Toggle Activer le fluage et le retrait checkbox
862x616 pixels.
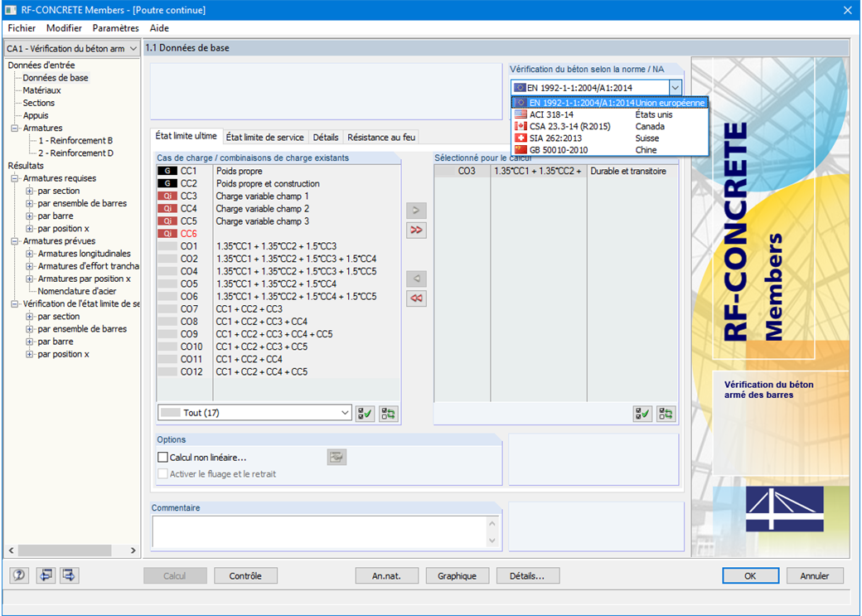tap(162, 473)
